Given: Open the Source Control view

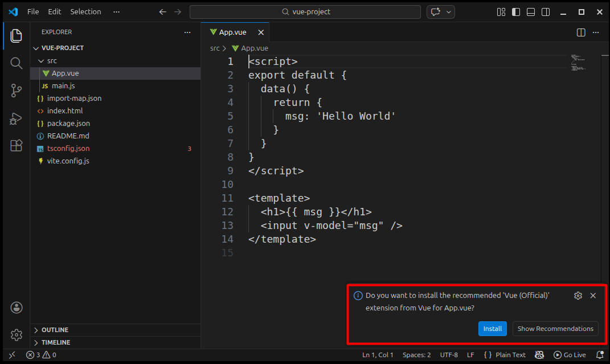Looking at the screenshot, I should point(16,91).
